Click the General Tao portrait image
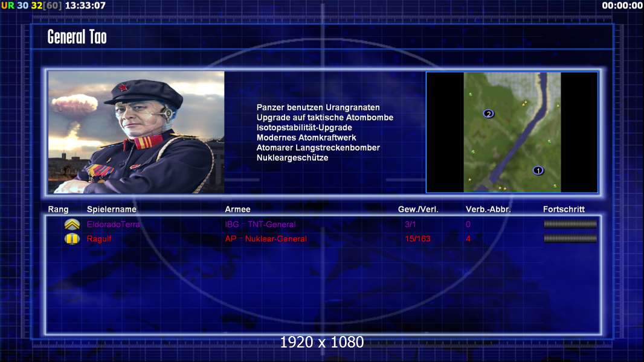 click(x=137, y=132)
